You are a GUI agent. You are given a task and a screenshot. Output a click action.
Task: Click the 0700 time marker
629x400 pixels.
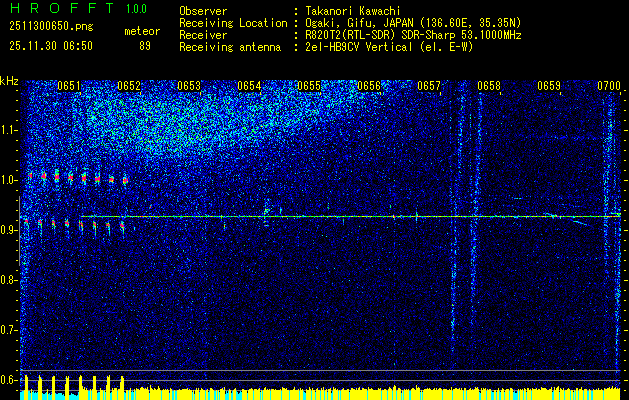609,86
